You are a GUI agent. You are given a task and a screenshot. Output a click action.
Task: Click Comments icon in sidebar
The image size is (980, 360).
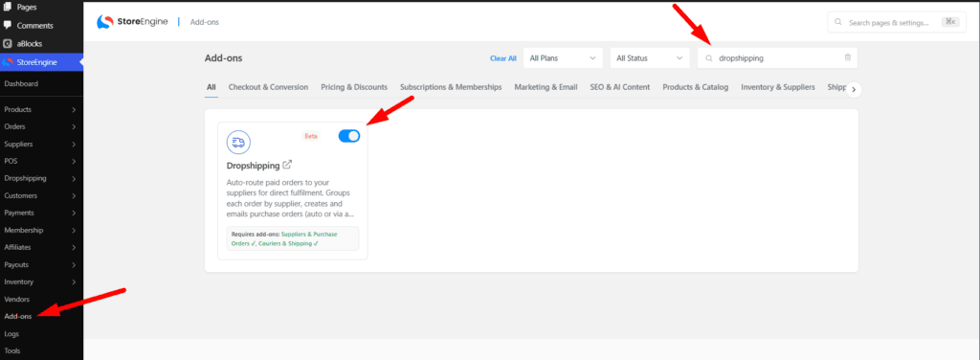pos(8,26)
